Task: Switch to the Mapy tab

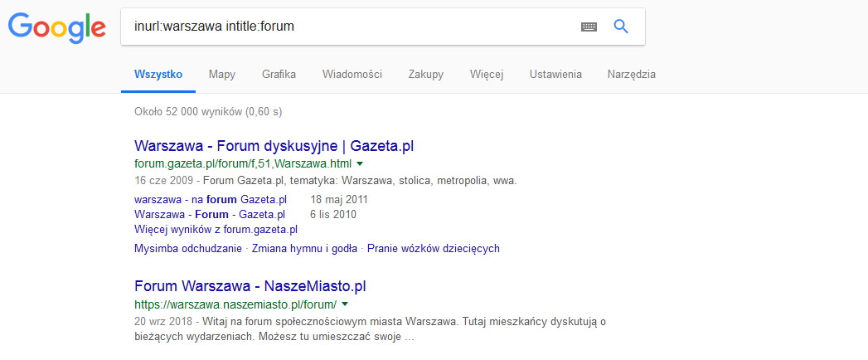Action: (222, 74)
